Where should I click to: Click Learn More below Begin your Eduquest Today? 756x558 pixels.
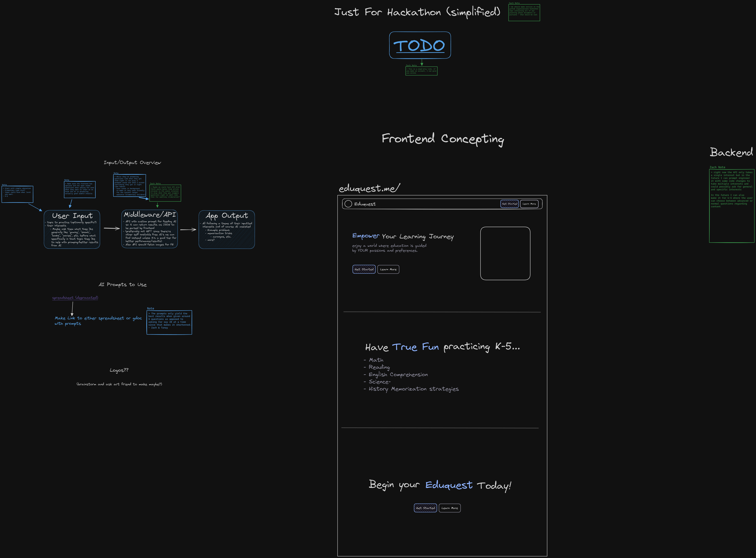point(449,508)
